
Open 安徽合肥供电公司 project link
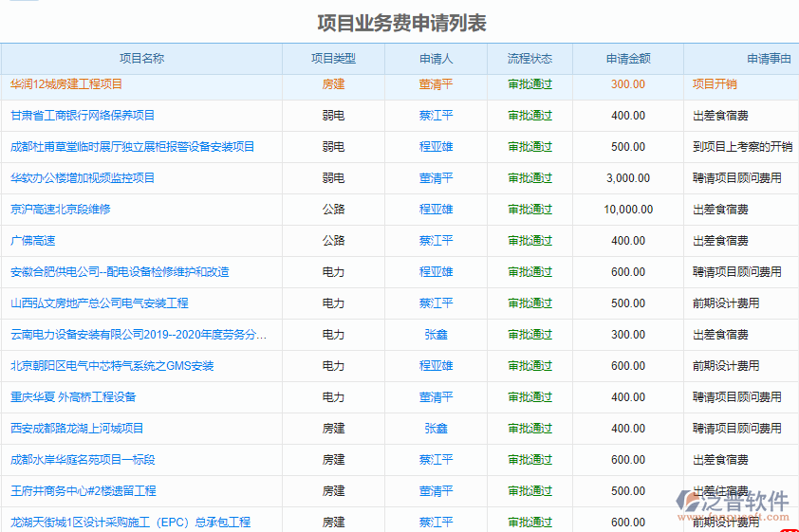pyautogui.click(x=120, y=272)
